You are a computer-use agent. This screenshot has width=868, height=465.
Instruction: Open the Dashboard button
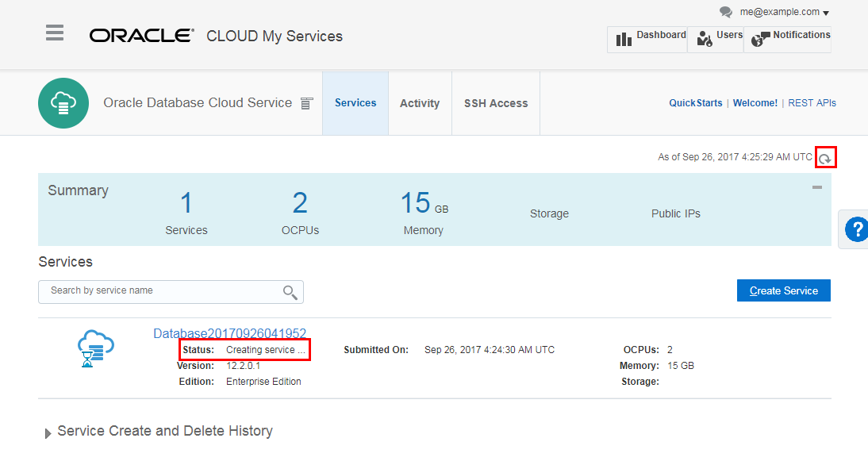pos(647,38)
